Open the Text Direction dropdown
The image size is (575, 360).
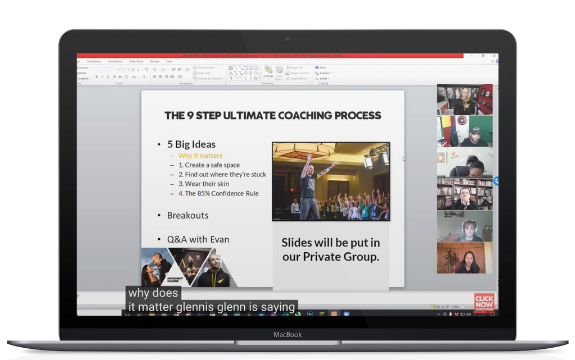click(205, 68)
